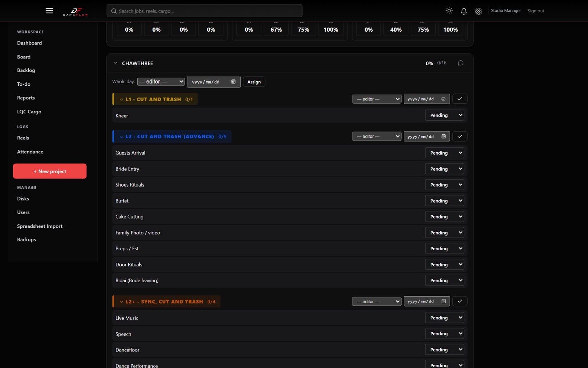Open calendar icon in Whole day date field

point(233,82)
